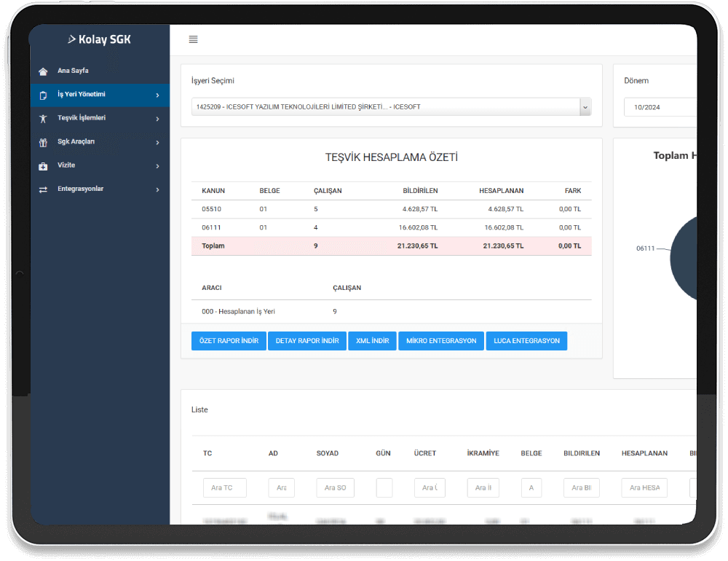The image size is (728, 561).
Task: Expand the Teşvik İşlemleri submenu chevron
Action: [x=157, y=119]
